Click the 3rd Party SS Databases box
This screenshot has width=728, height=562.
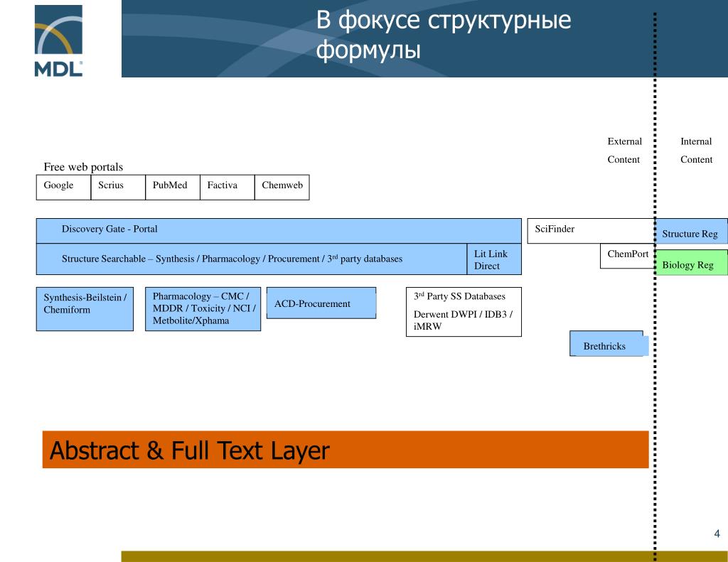(x=464, y=312)
